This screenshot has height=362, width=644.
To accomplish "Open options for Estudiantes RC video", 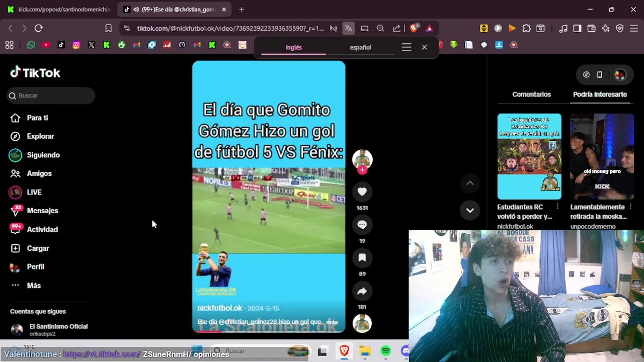I will pos(557,207).
